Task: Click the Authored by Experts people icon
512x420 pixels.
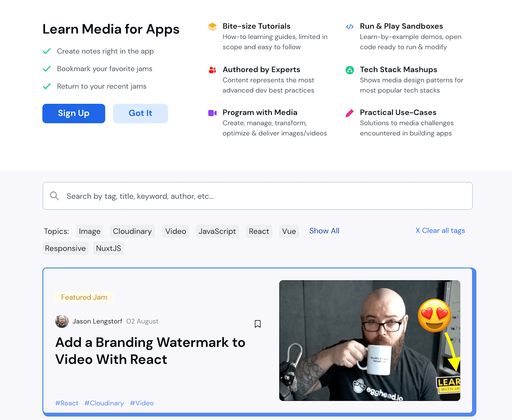Action: coord(212,70)
